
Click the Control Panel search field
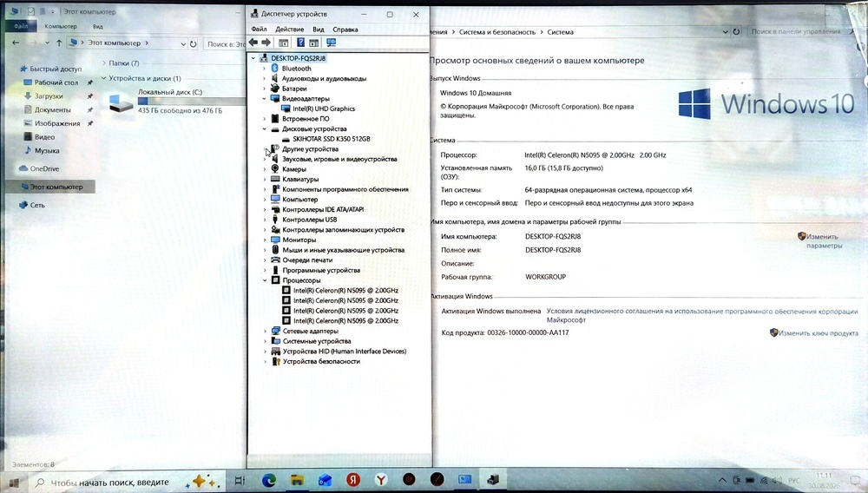point(803,31)
